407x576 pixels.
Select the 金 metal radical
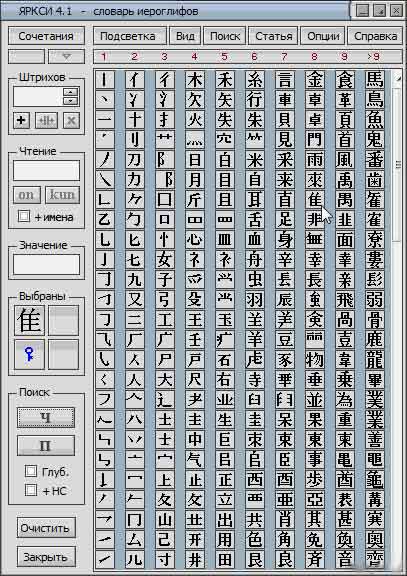click(315, 80)
